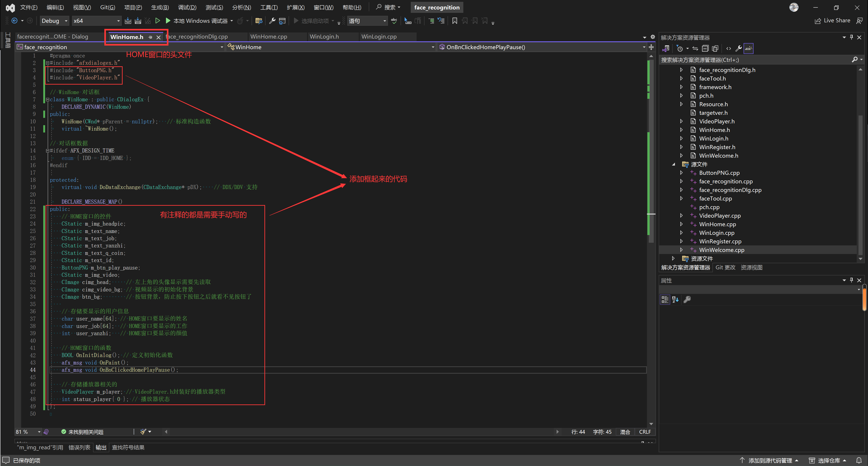Toggle pin on the WinHome.h tab
Viewport: 868px width, 466px height.
(x=150, y=37)
